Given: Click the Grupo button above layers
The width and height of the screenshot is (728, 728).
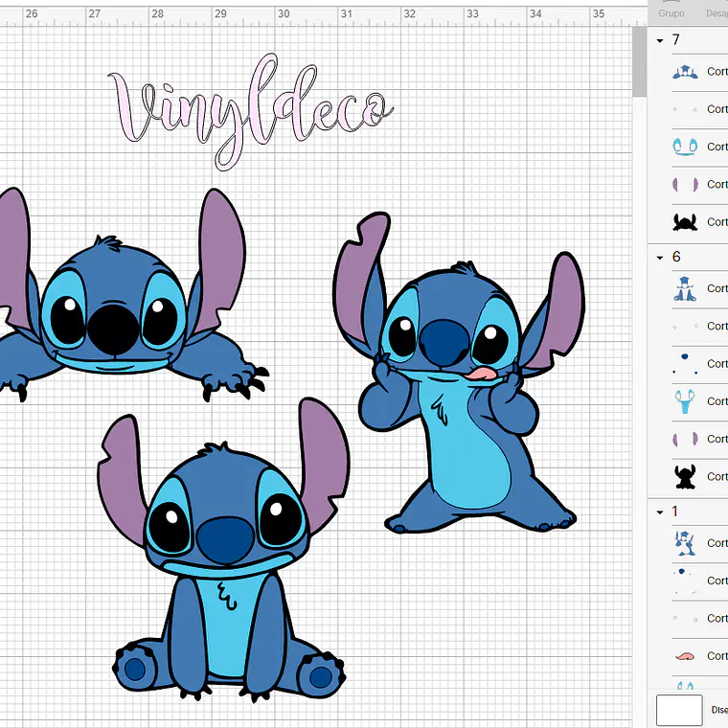Looking at the screenshot, I should 671,11.
